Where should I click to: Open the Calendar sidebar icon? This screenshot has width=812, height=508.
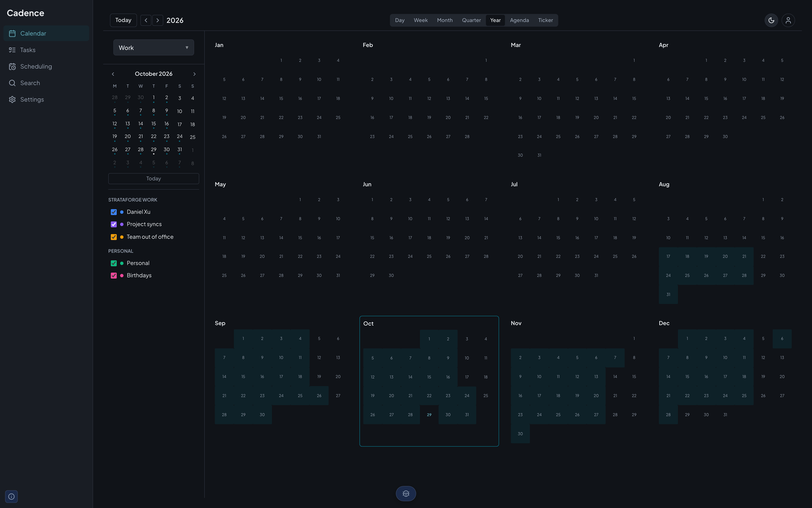coord(12,34)
